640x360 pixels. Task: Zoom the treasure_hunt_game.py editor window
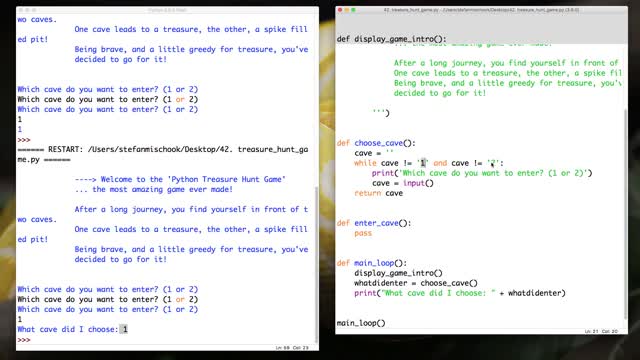(x=353, y=10)
